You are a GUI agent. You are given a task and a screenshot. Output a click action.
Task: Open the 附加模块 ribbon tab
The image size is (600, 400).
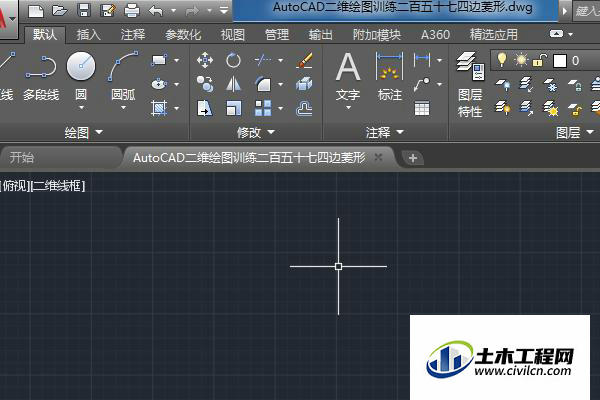tap(377, 35)
